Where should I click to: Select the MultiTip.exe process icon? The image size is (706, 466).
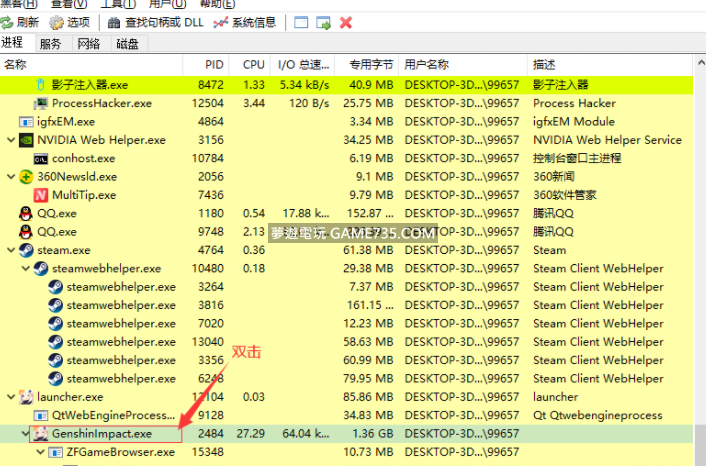[x=41, y=195]
